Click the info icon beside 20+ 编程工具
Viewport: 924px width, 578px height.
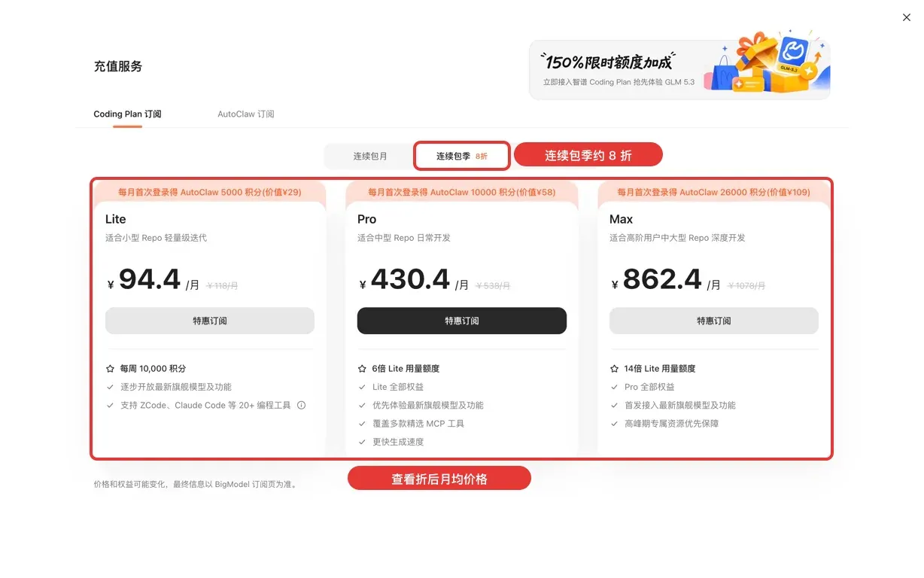pyautogui.click(x=302, y=405)
